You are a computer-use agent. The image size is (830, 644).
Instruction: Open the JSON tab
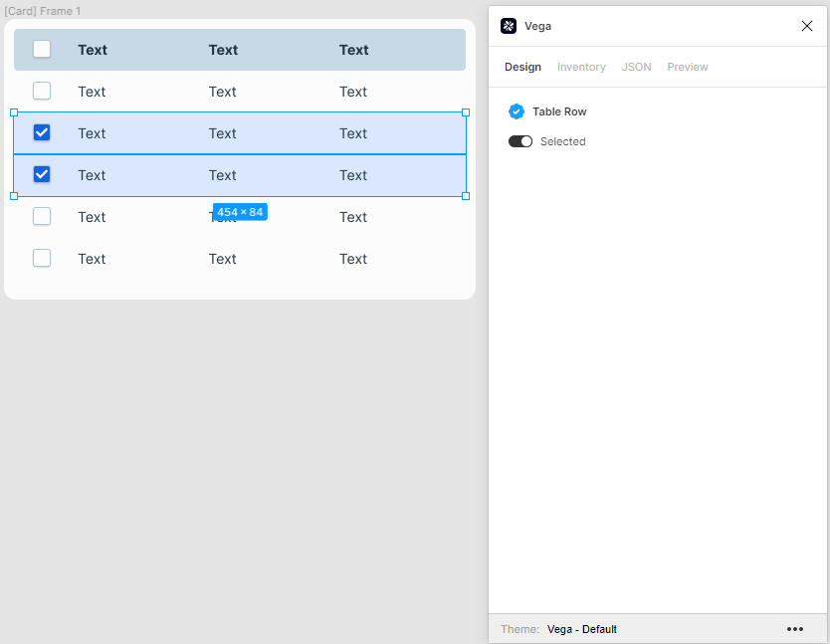[636, 68]
